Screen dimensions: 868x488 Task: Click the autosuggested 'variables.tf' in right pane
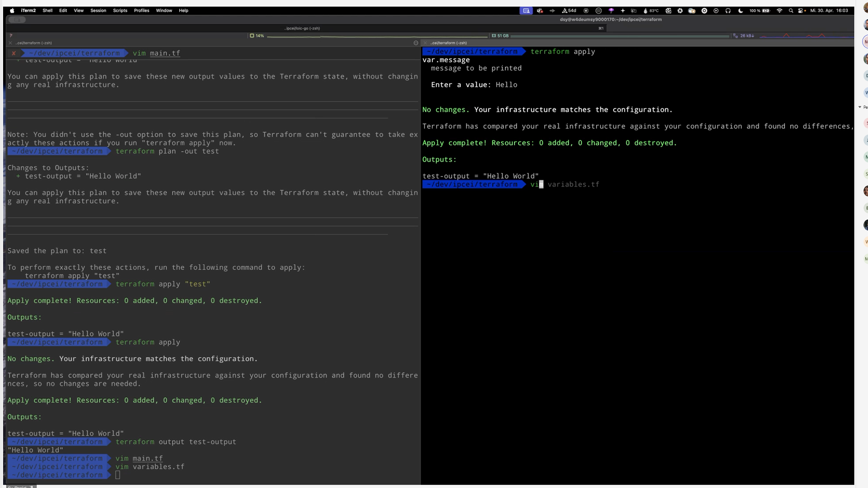tap(573, 185)
